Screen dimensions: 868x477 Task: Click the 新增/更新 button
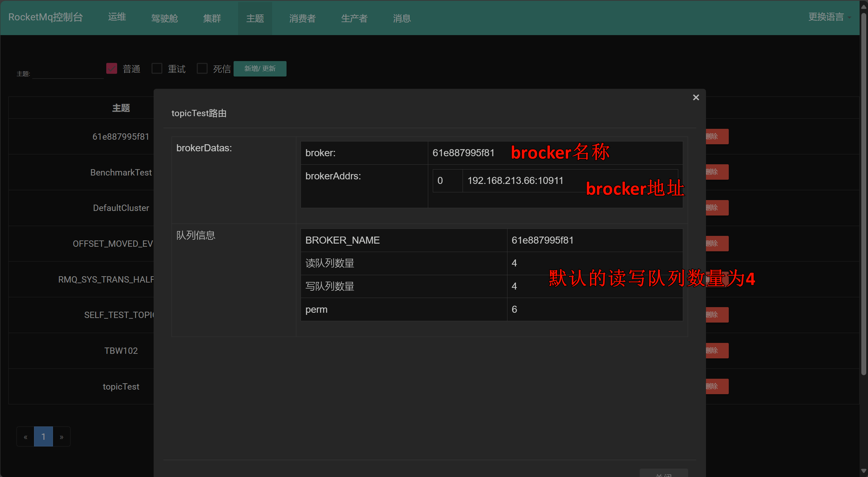(x=260, y=69)
